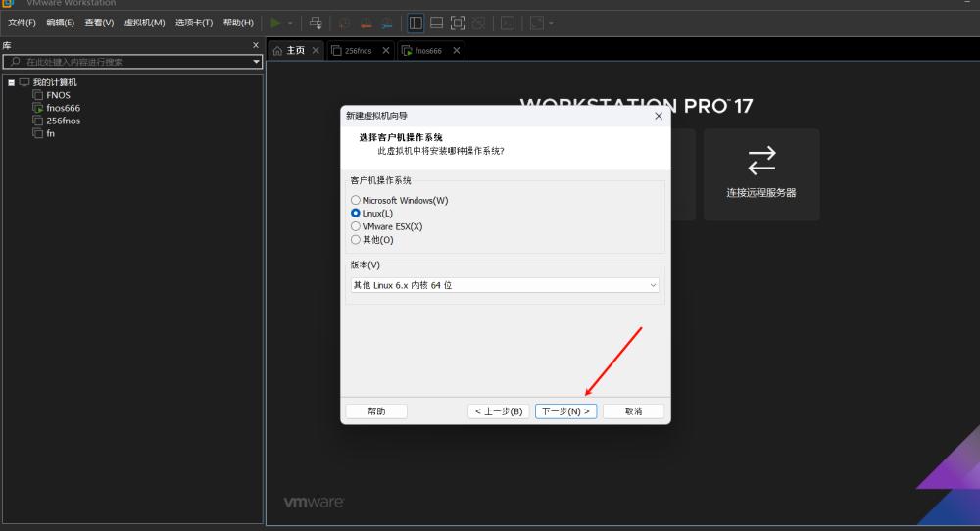Screen dimensions: 980x531
Task: Switch to the 256fnos tab
Action: pyautogui.click(x=358, y=51)
